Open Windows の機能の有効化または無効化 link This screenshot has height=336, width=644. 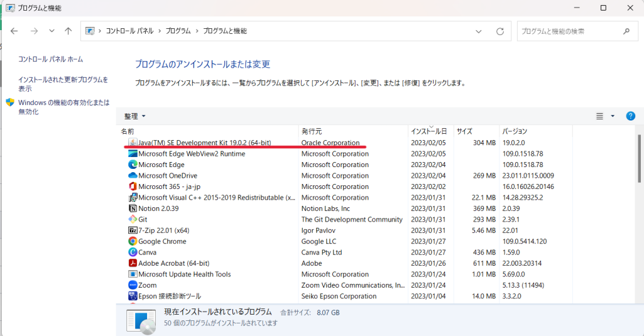pyautogui.click(x=63, y=107)
